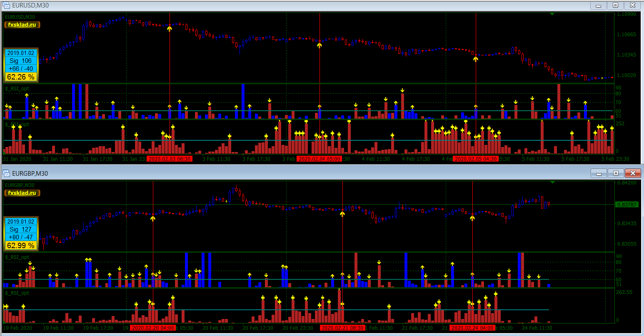Click the fxsklad.ru badge on EURGBP chart
644x336 pixels.
tap(22, 193)
